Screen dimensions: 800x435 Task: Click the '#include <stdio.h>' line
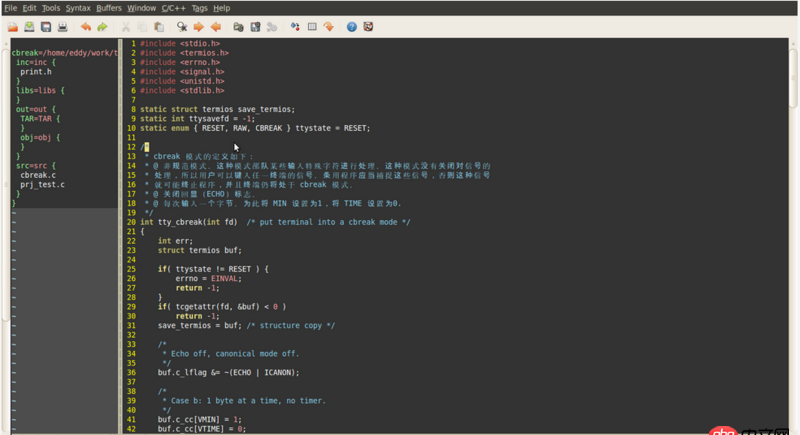180,44
